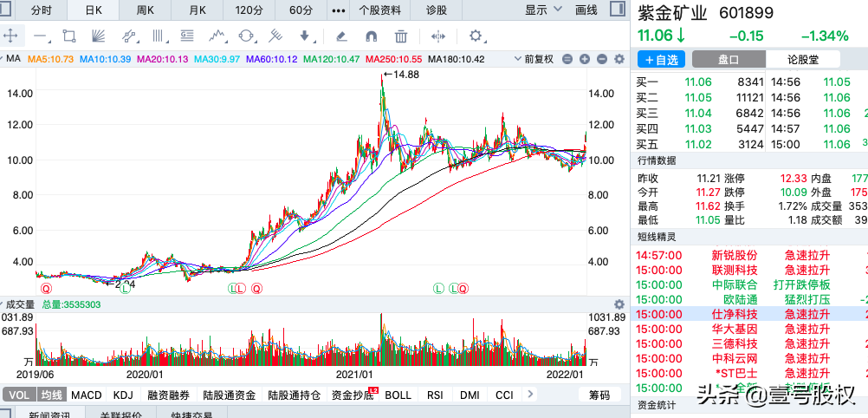868x418 pixels.
Task: Select the straight line drawing tool
Action: 41,36
